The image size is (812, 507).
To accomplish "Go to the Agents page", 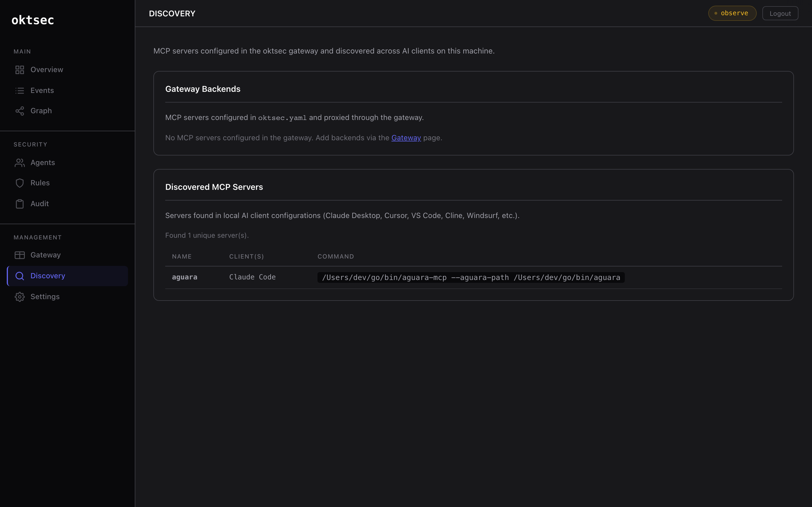I will click(x=43, y=163).
